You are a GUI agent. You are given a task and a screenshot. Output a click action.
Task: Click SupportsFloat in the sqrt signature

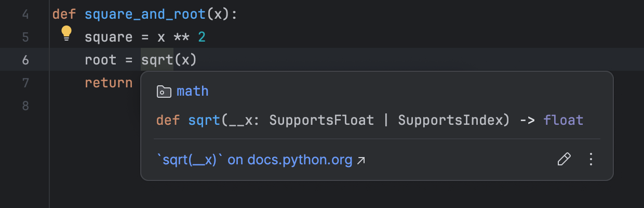tap(321, 120)
